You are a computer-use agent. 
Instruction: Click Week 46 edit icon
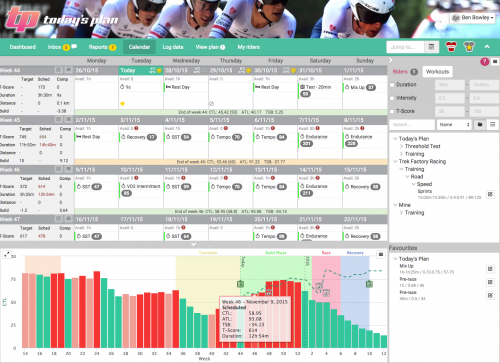tap(59, 169)
